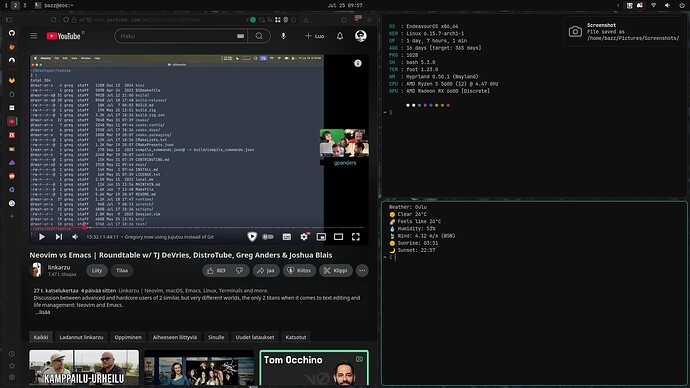
Task: Reload the page in browser toolbar
Action: 53,20
